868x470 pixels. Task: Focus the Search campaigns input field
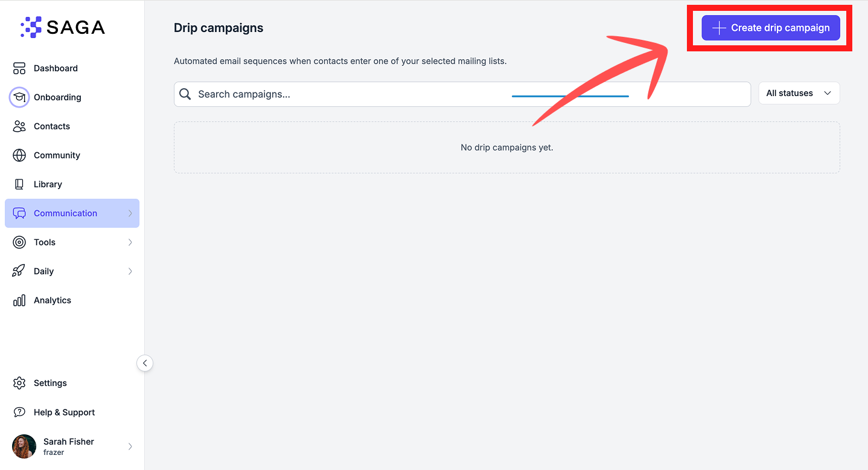coord(462,94)
